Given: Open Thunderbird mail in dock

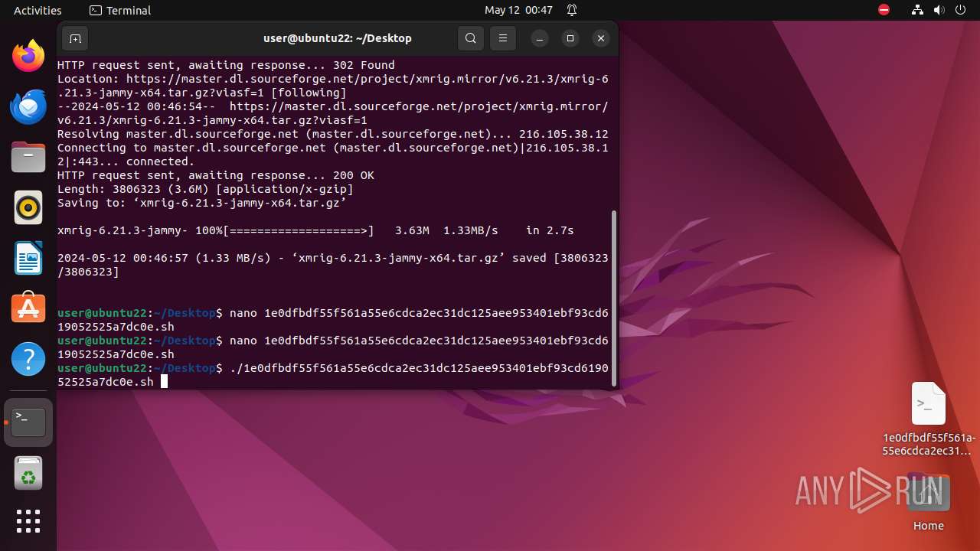Looking at the screenshot, I should tap(28, 106).
